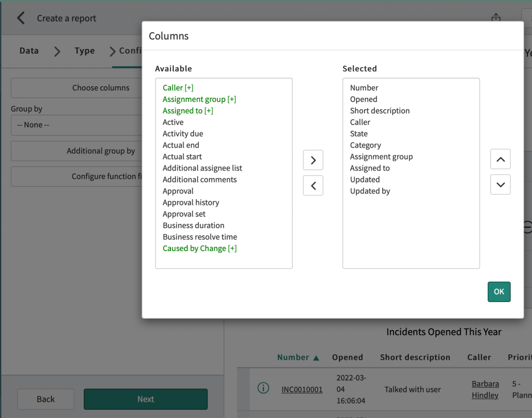Expand Caused by Change [+] field
This screenshot has width=532, height=418.
[199, 249]
